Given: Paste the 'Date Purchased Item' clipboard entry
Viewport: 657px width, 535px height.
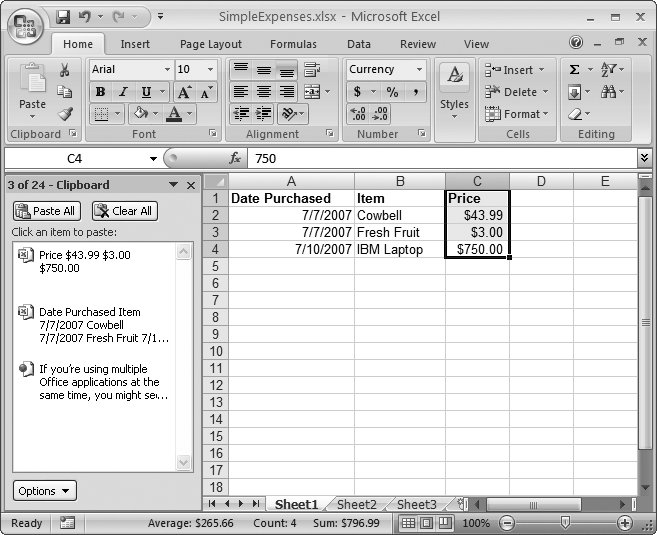Looking at the screenshot, I should click(96, 325).
